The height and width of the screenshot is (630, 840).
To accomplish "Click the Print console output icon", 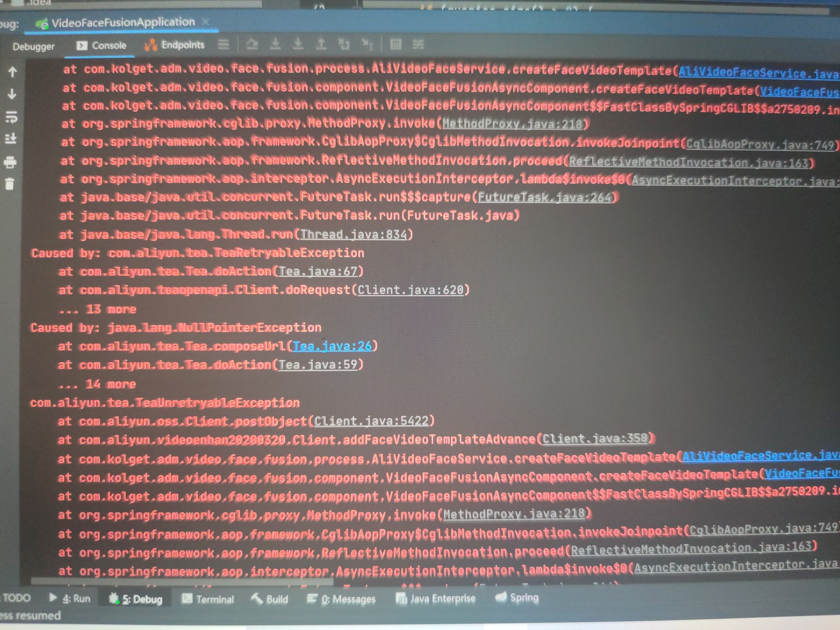I will [10, 162].
